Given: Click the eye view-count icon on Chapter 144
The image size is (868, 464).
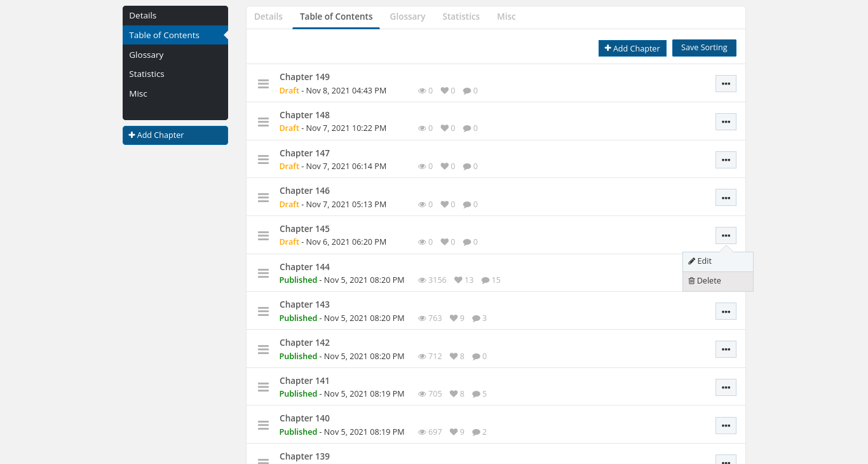Looking at the screenshot, I should 421,280.
